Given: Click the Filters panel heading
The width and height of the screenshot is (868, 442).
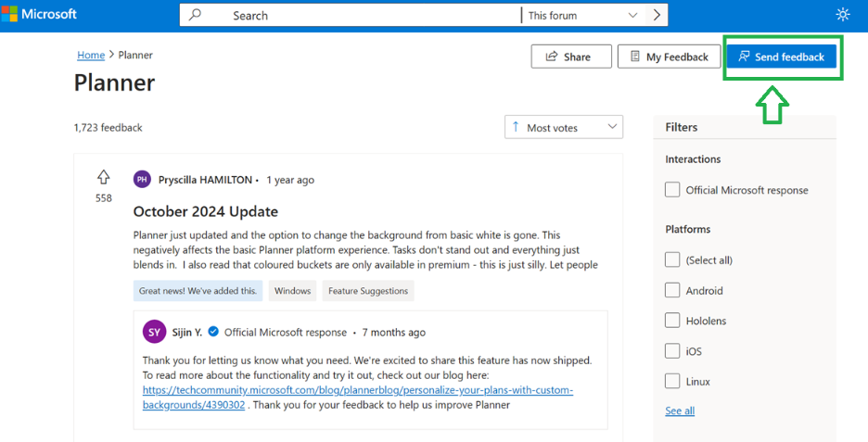Looking at the screenshot, I should pyautogui.click(x=681, y=127).
